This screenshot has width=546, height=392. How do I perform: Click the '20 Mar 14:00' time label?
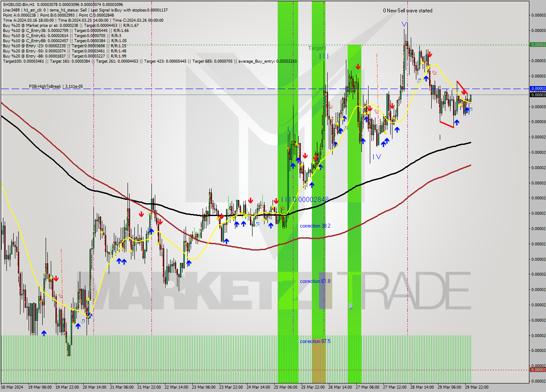tap(94, 387)
